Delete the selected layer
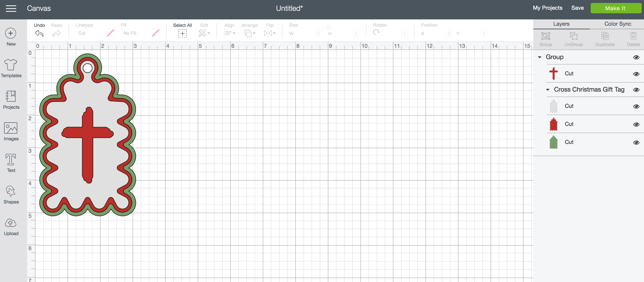This screenshot has height=282, width=644. point(633,39)
